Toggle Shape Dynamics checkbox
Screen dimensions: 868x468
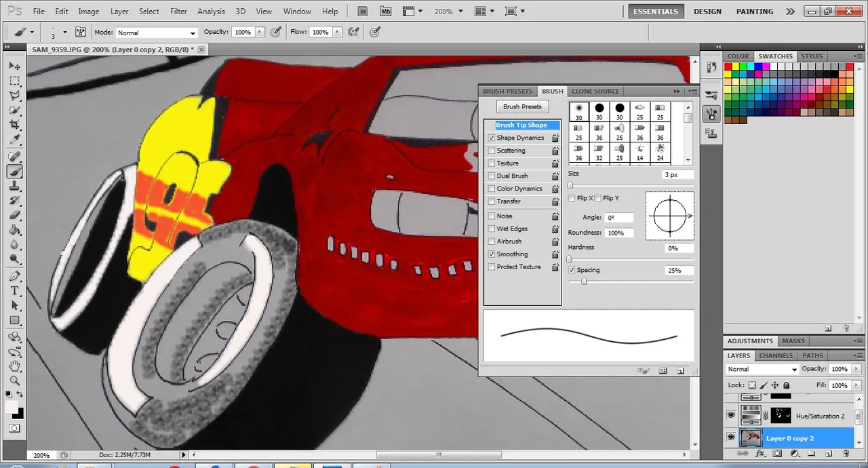pos(492,138)
